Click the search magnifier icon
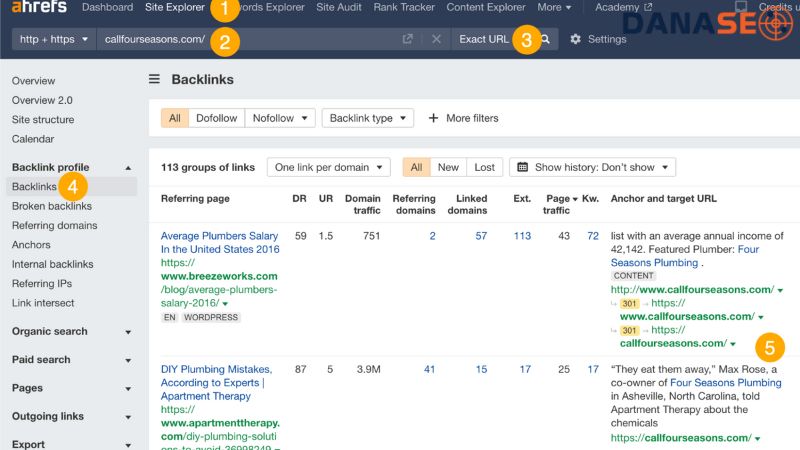Screen dimensions: 800x450 point(546,39)
